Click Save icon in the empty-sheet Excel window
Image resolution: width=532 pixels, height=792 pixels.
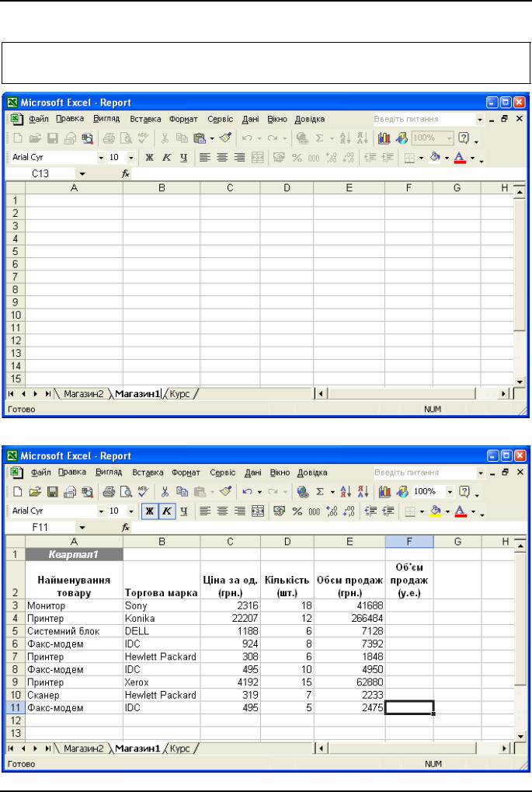[53, 138]
